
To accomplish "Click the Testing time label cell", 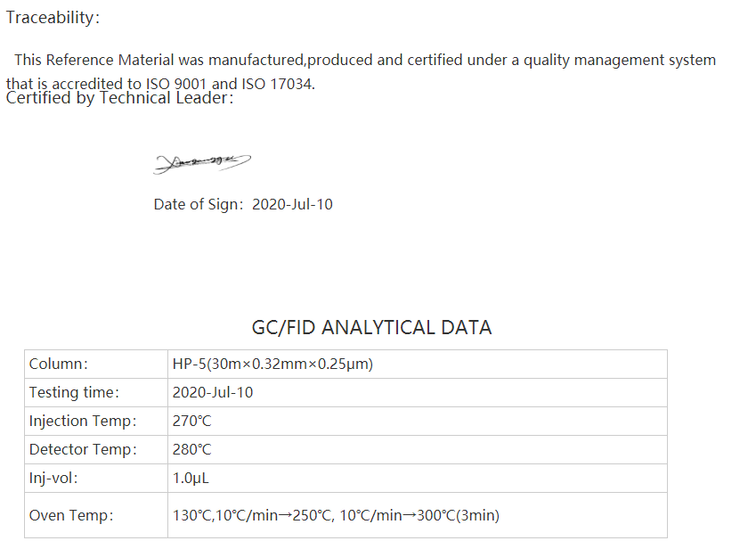I will [96, 392].
